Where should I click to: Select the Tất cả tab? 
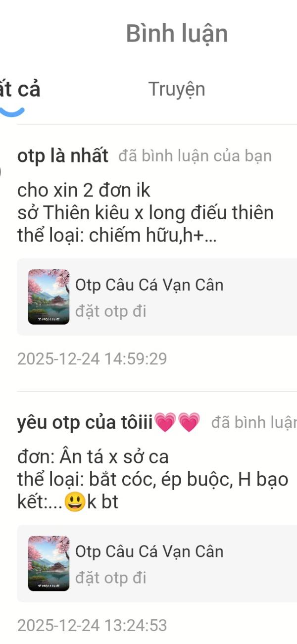point(19,90)
